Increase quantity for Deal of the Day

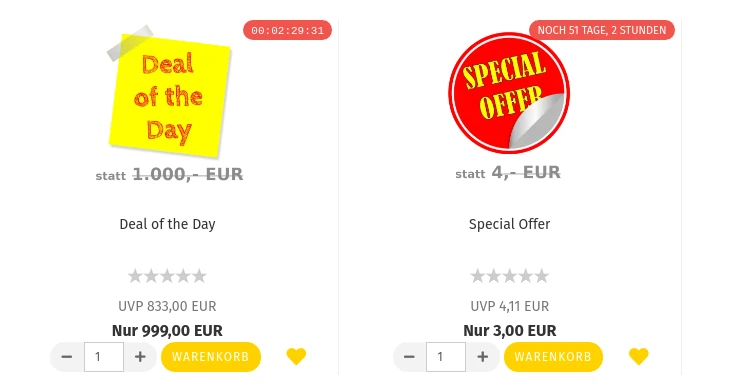pos(140,357)
